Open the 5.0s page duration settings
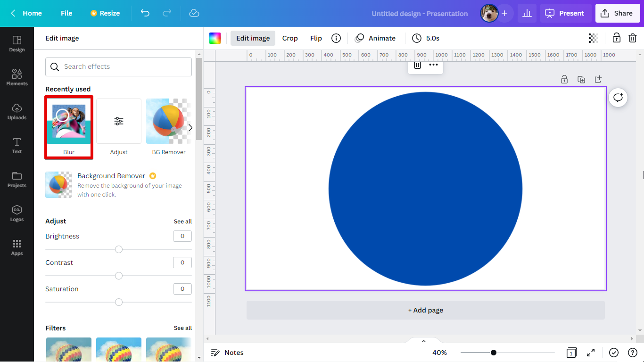The height and width of the screenshot is (362, 644). (x=426, y=38)
